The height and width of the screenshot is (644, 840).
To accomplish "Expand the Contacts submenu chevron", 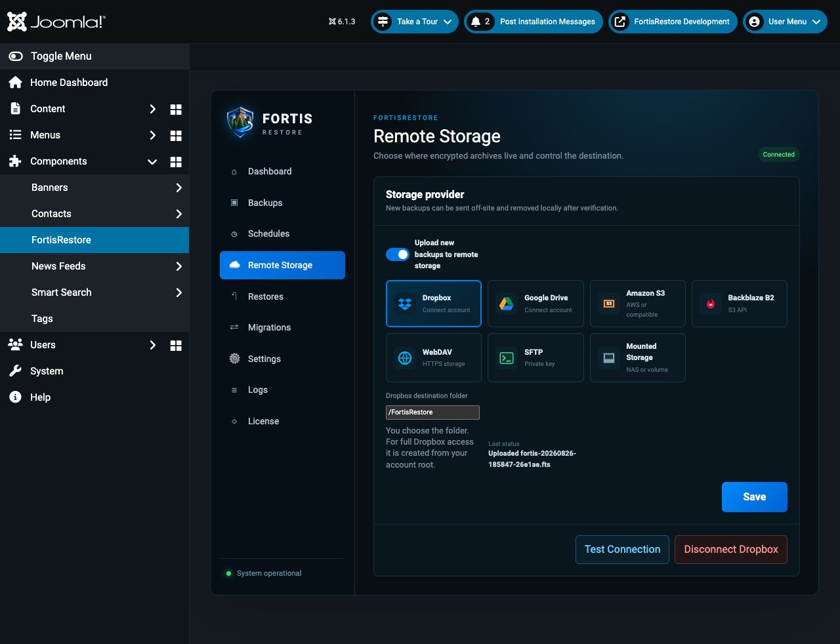I will click(x=178, y=214).
